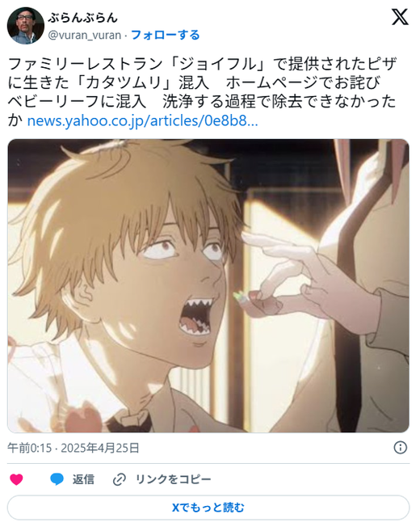Follow the account via フォローする

coord(165,35)
